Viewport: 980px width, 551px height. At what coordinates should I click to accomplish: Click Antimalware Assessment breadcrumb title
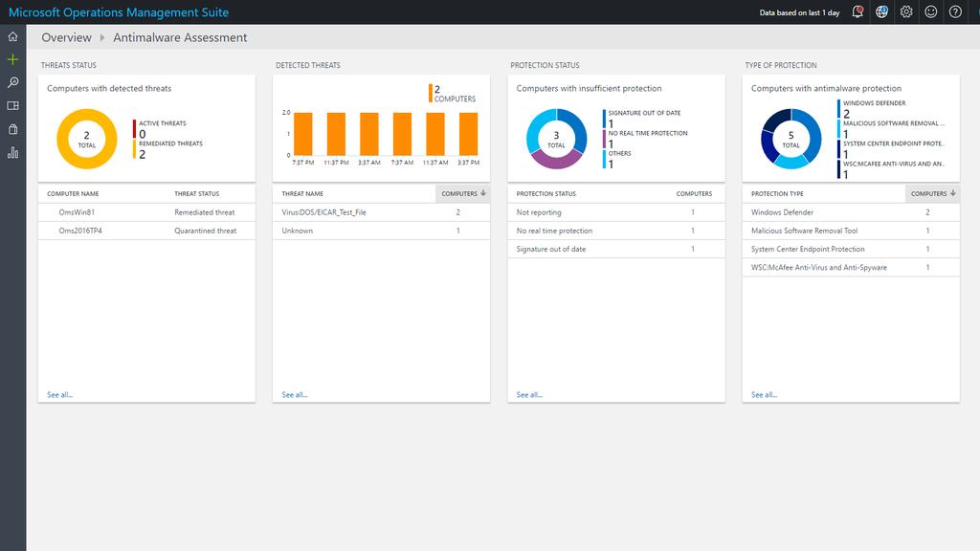(x=180, y=37)
